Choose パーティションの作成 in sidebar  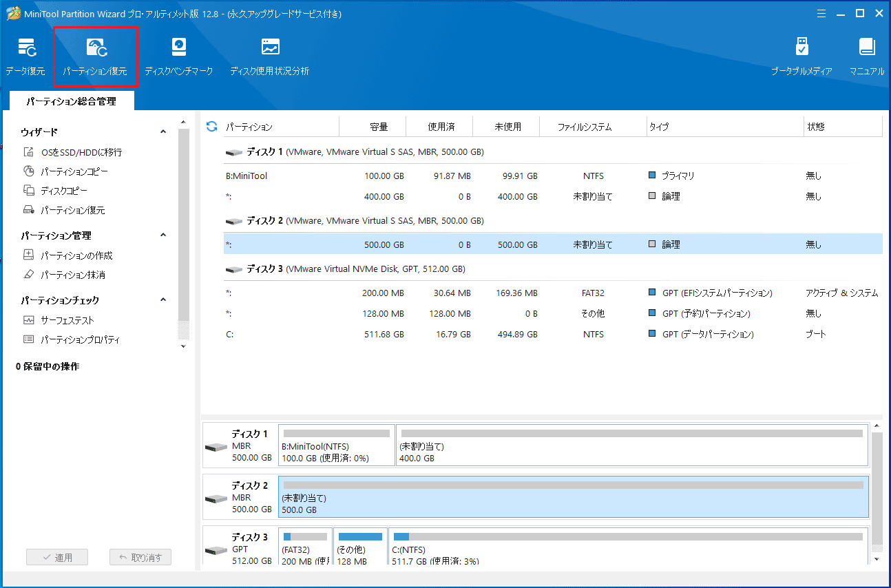[x=76, y=255]
